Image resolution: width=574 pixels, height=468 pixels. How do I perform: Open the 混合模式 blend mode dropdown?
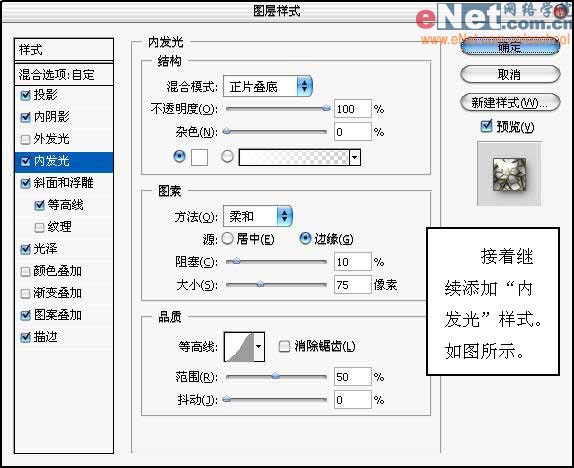tap(268, 86)
